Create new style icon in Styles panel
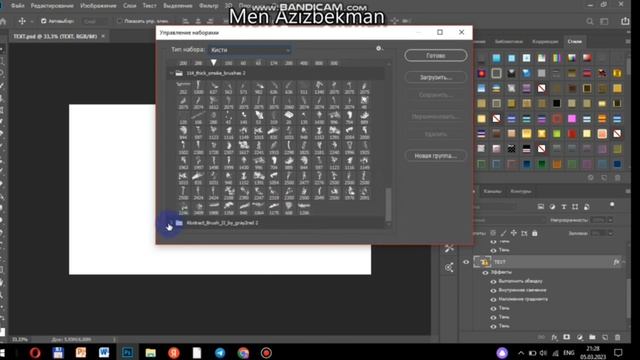Viewport: 640px width, 360px height. tap(604, 178)
